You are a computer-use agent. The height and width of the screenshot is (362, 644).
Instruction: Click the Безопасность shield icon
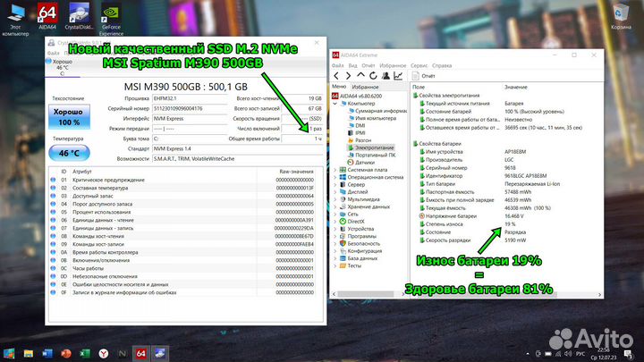point(343,244)
